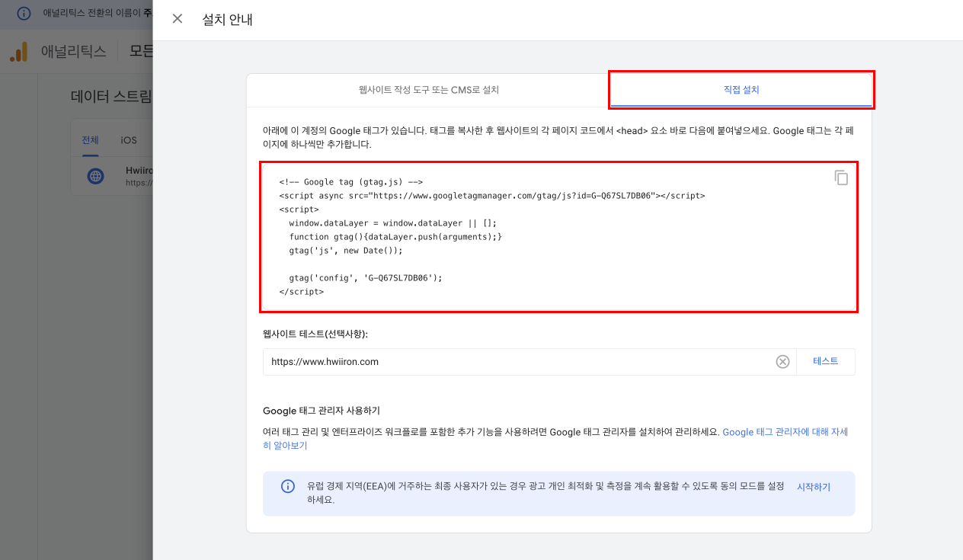Click the gtag('js', new Date()) line

(345, 251)
